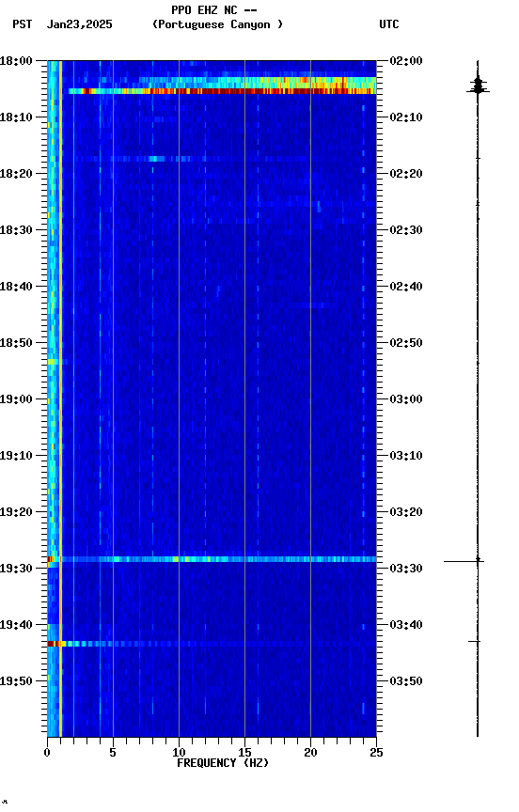
Task: Click the '10' frequency axis label
Action: tap(179, 753)
